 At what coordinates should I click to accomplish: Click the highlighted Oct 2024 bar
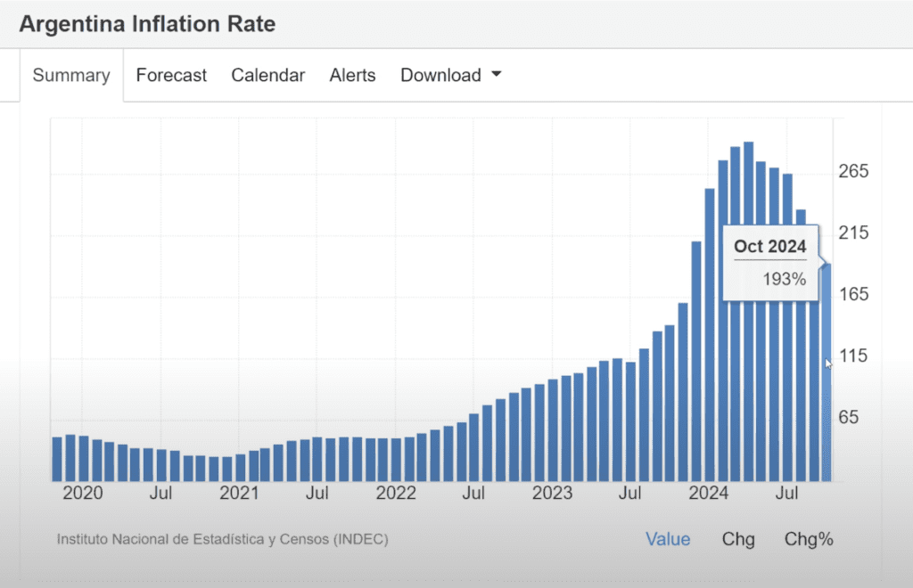tap(827, 374)
